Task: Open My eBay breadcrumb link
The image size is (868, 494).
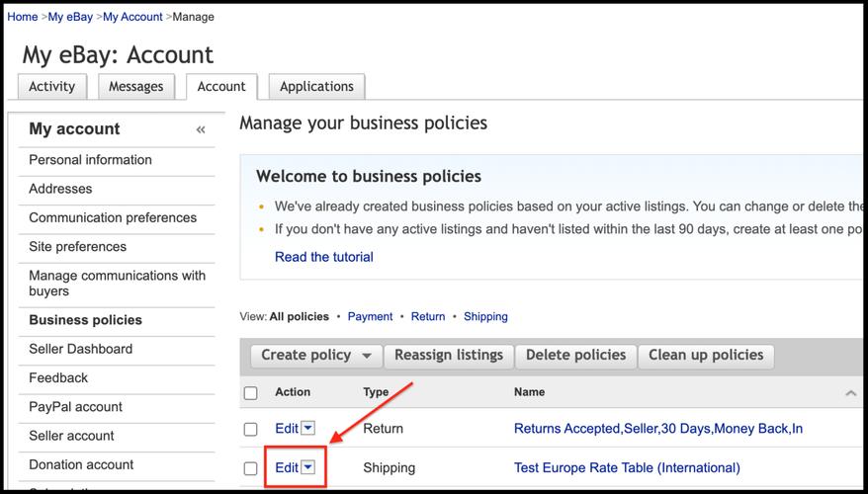Action: 70,17
